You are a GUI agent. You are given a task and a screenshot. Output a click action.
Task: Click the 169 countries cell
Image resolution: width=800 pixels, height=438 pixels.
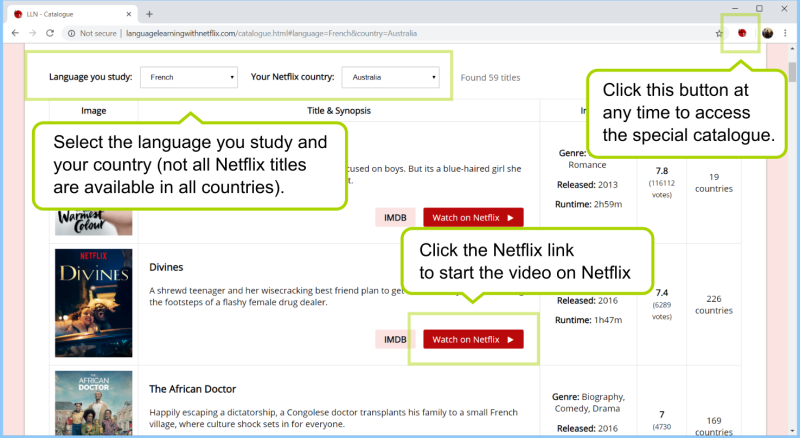tap(714, 427)
